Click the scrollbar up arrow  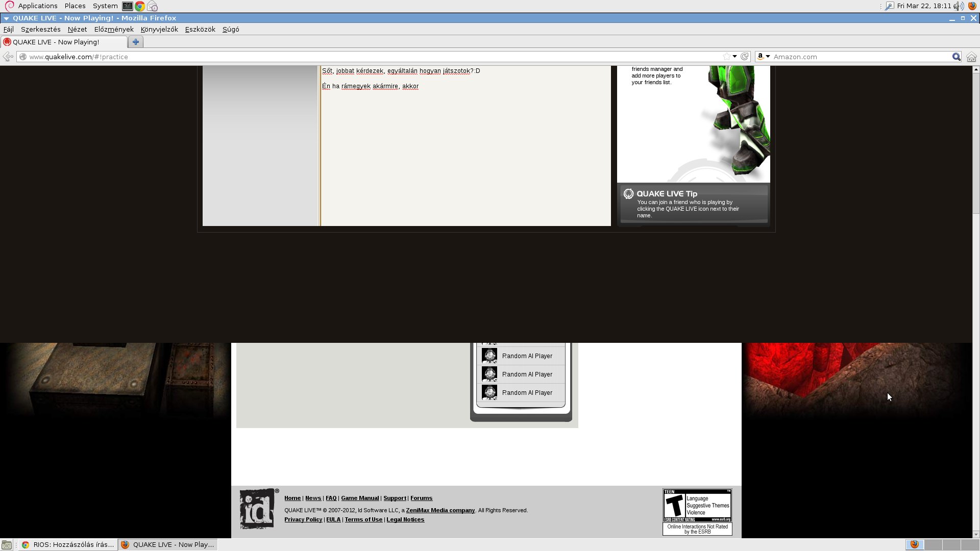pos(976,69)
